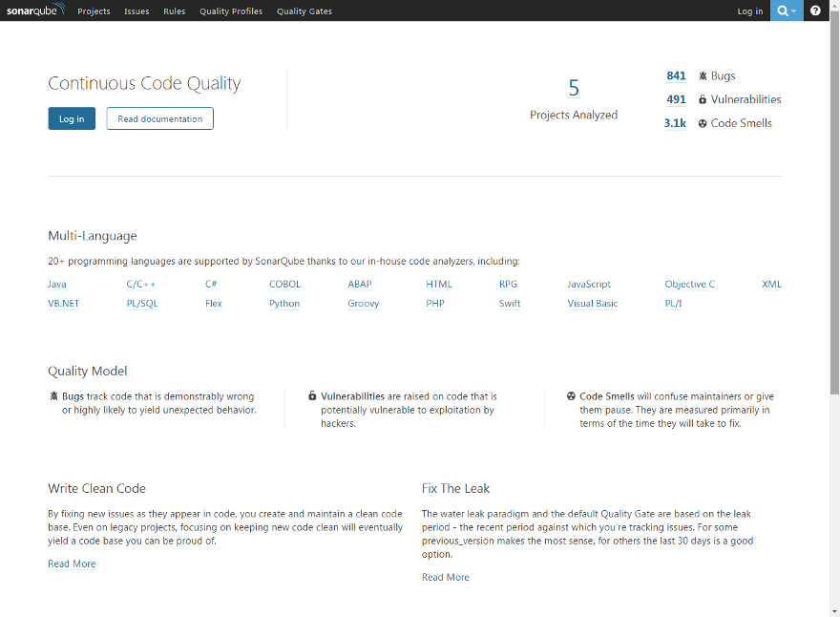Select the PL/SQL language link
840x617 pixels.
pos(142,304)
